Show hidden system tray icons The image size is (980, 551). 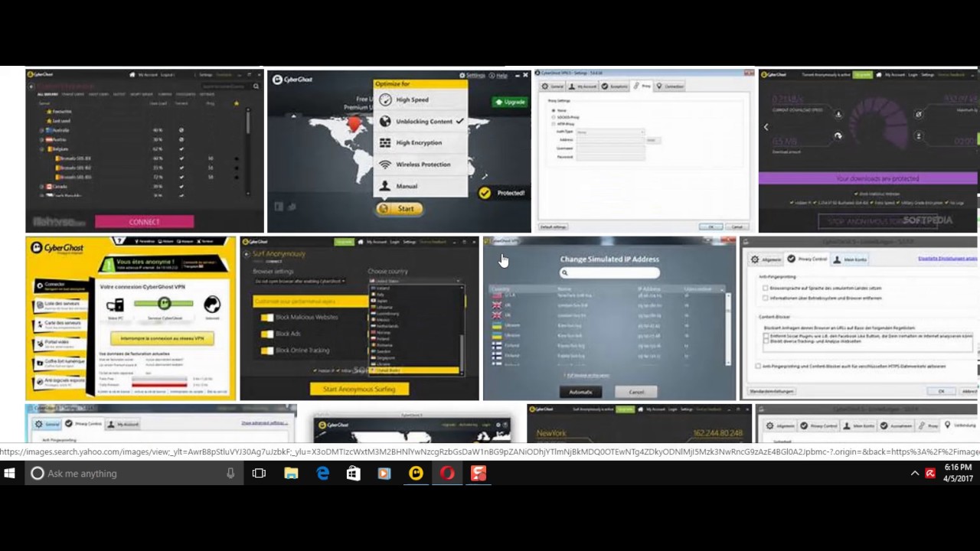pyautogui.click(x=915, y=474)
